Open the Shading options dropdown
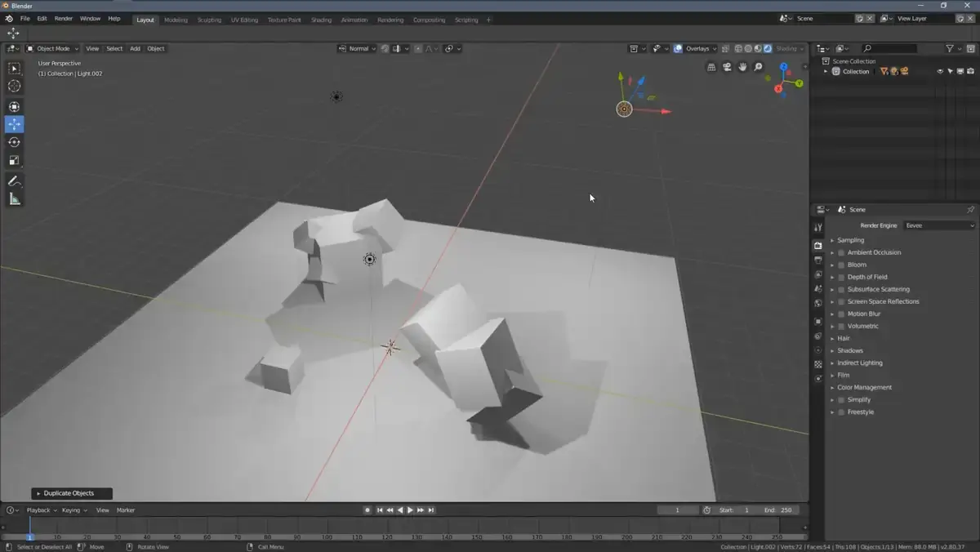The width and height of the screenshot is (980, 552). (789, 48)
